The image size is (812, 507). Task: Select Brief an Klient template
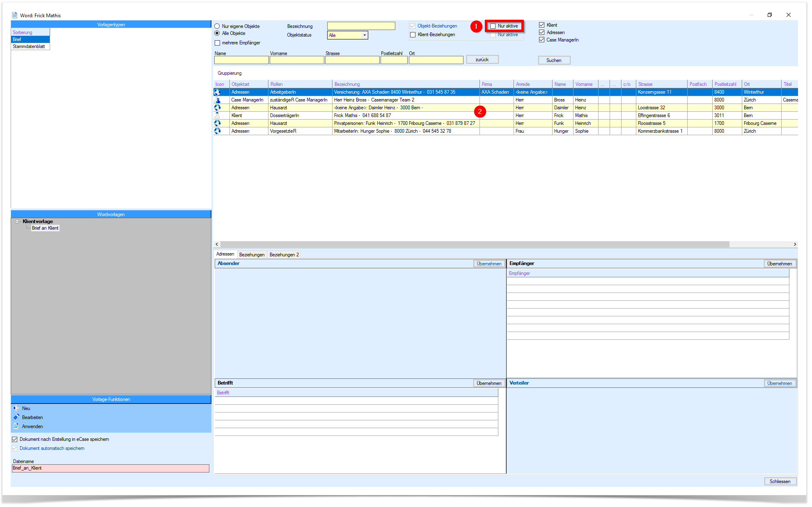(45, 228)
